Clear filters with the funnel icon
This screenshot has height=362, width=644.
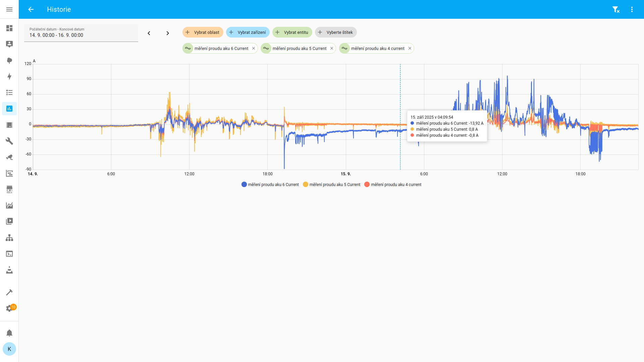click(615, 9)
